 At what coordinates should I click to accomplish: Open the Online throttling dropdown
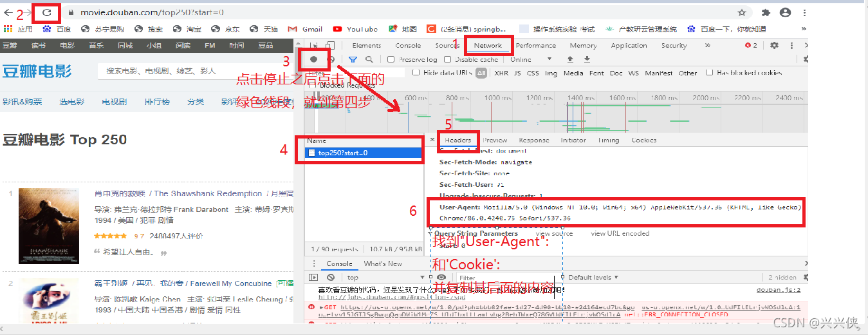[531, 59]
